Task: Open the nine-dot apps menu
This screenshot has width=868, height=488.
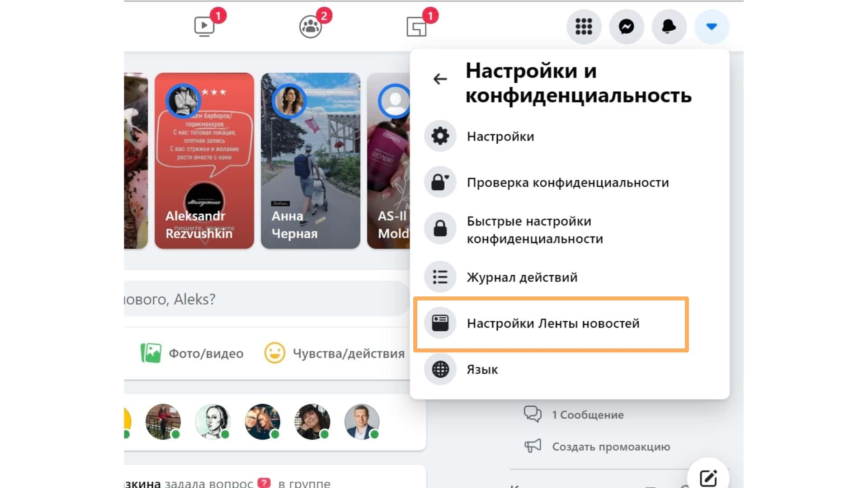Action: pyautogui.click(x=584, y=27)
